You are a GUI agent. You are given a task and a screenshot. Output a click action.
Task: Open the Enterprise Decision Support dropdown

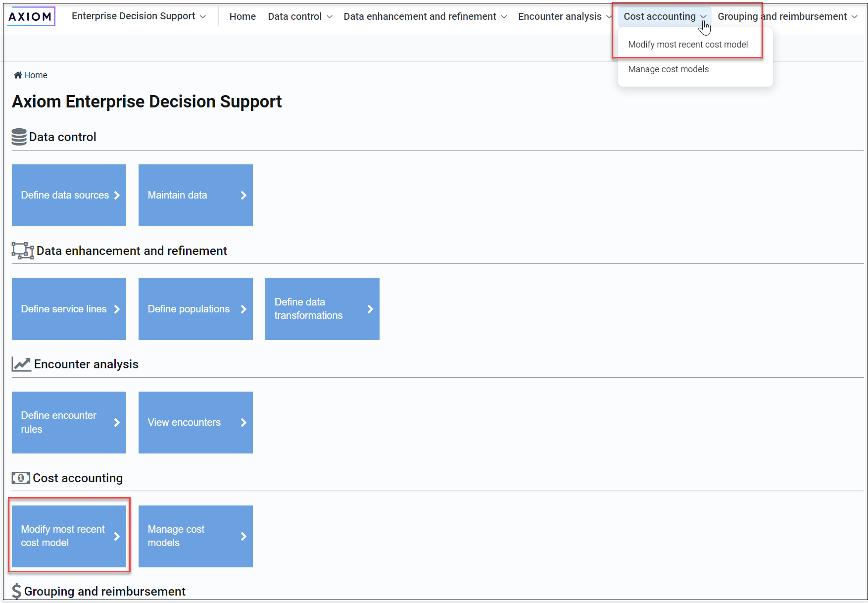139,16
